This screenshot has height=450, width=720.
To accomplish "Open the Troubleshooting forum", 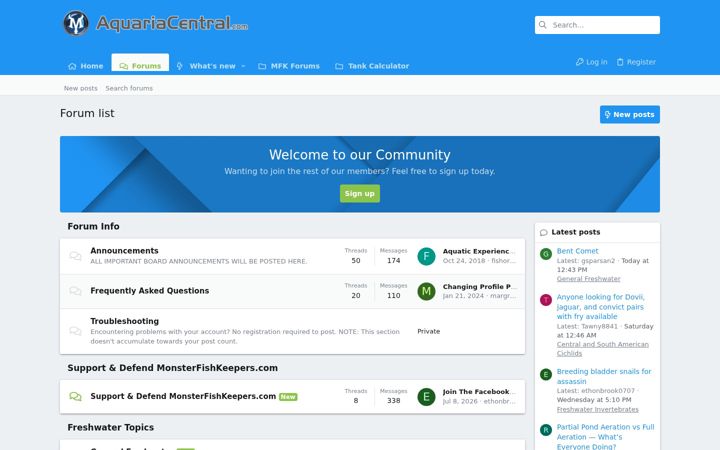I will 124,321.
